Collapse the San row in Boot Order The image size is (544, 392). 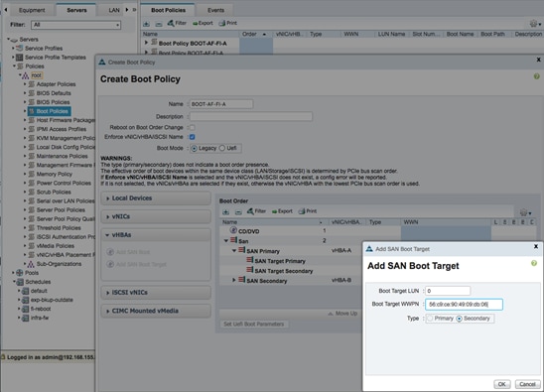[x=226, y=241]
